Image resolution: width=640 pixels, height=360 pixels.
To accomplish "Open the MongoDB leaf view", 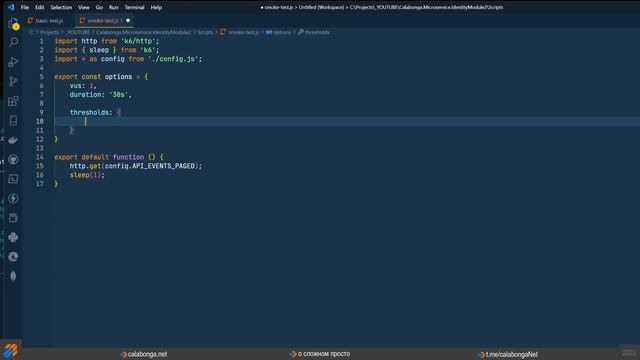I will [x=13, y=276].
